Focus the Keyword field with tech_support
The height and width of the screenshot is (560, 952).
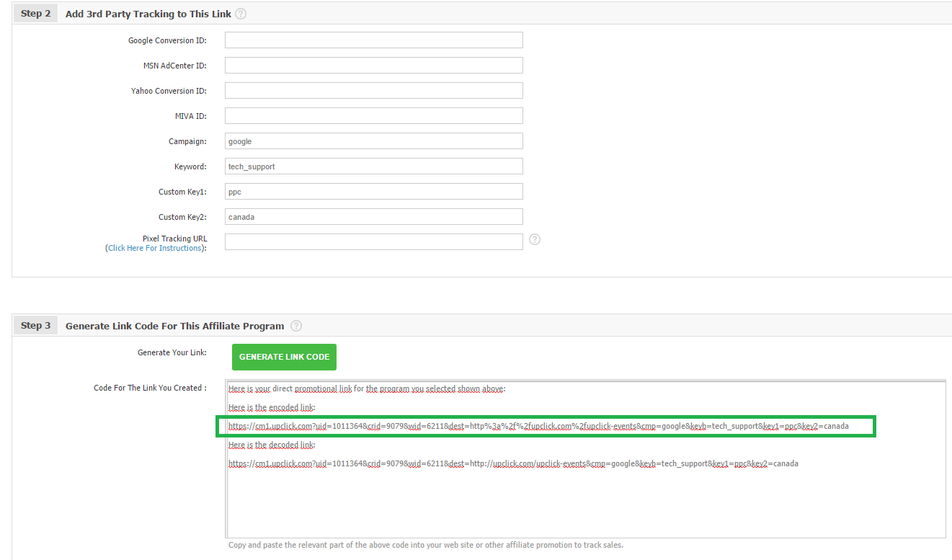coord(373,166)
